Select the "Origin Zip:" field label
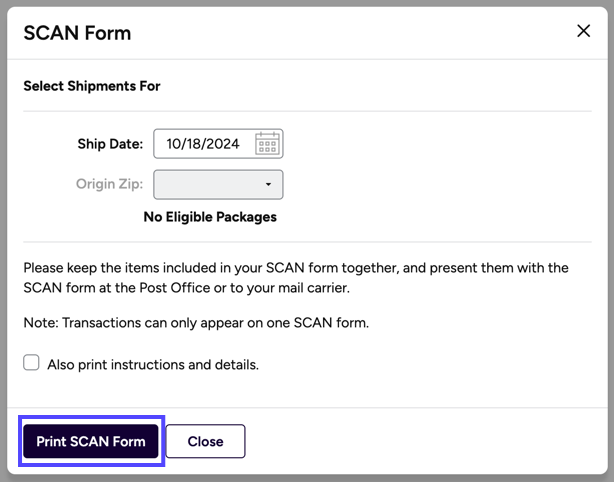The width and height of the screenshot is (614, 482). (109, 185)
